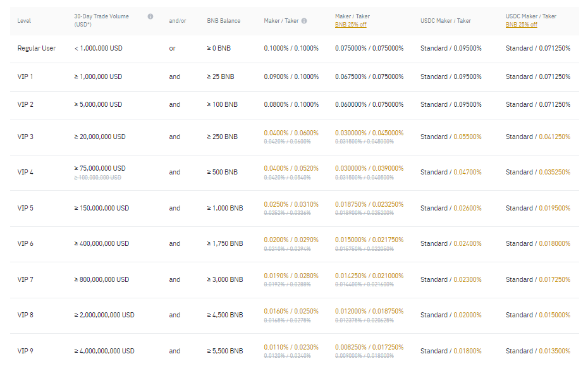This screenshot has height=366, width=588.
Task: Click the info icon next to Maker / Taker header
Action: click(304, 21)
